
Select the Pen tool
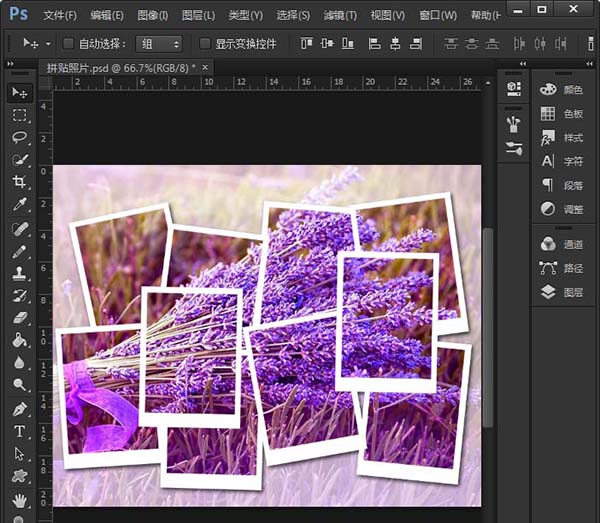click(x=20, y=409)
